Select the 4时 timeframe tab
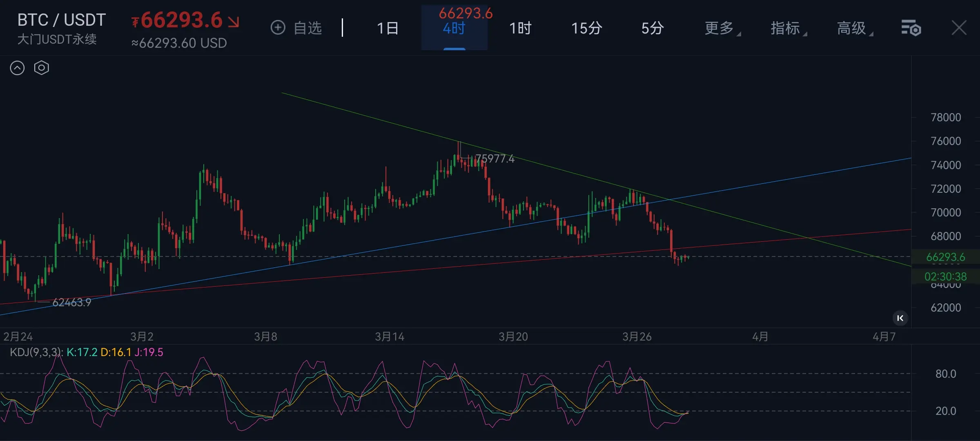The image size is (980, 441). click(454, 28)
